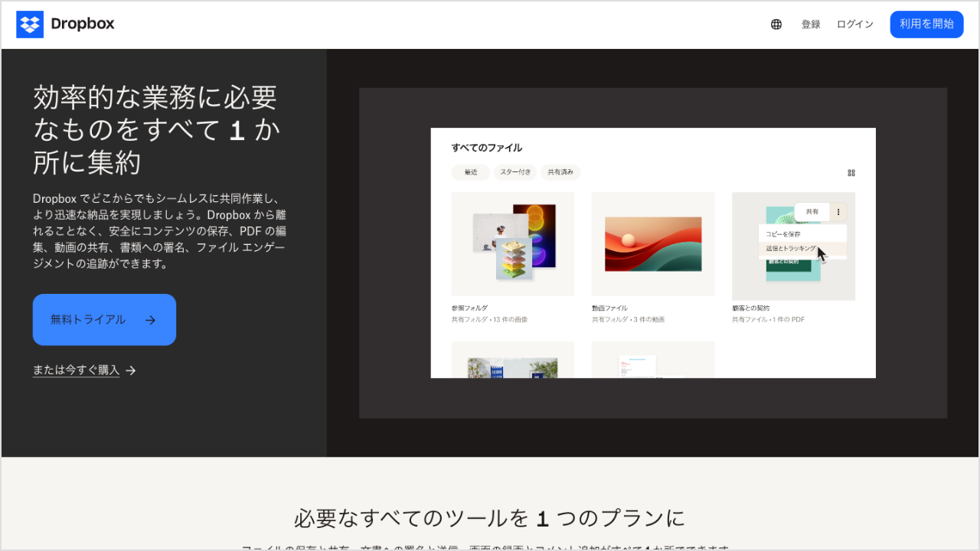Image resolution: width=980 pixels, height=551 pixels.
Task: Click the 登録 link in header
Action: pos(811,24)
